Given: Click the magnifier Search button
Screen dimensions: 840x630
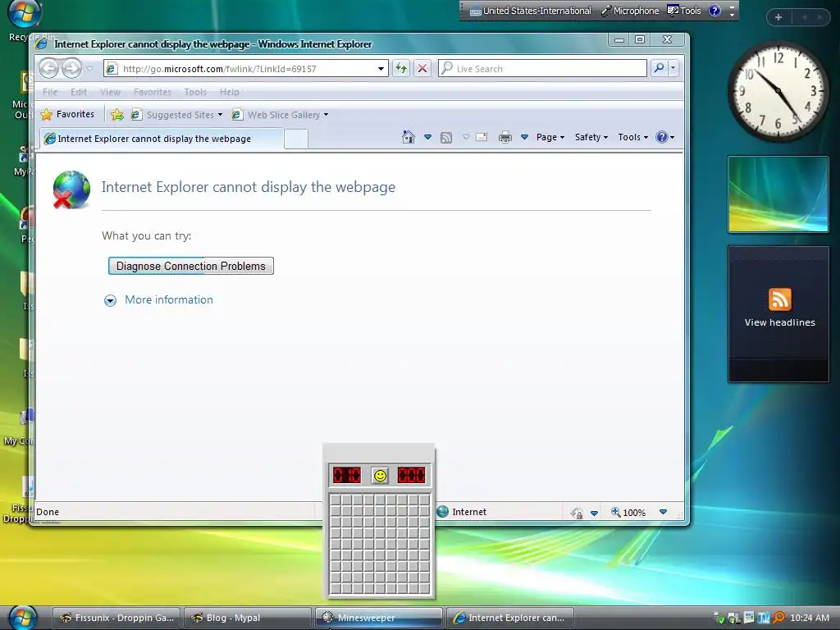Looking at the screenshot, I should [659, 68].
